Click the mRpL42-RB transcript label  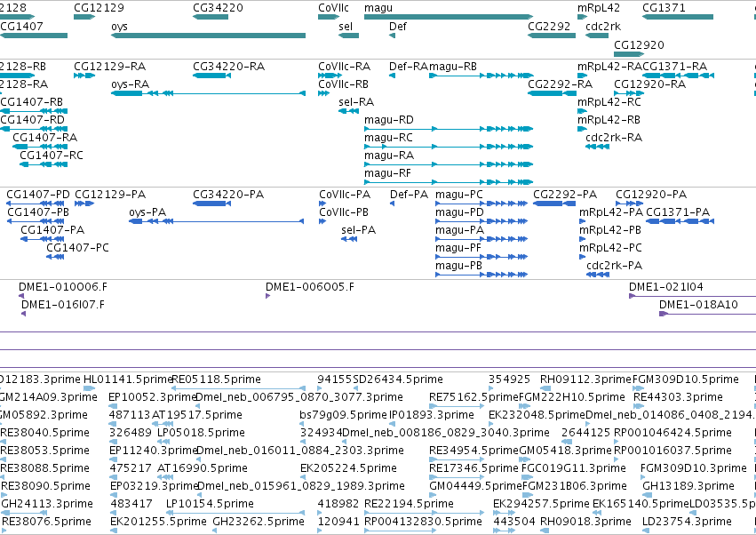click(609, 120)
